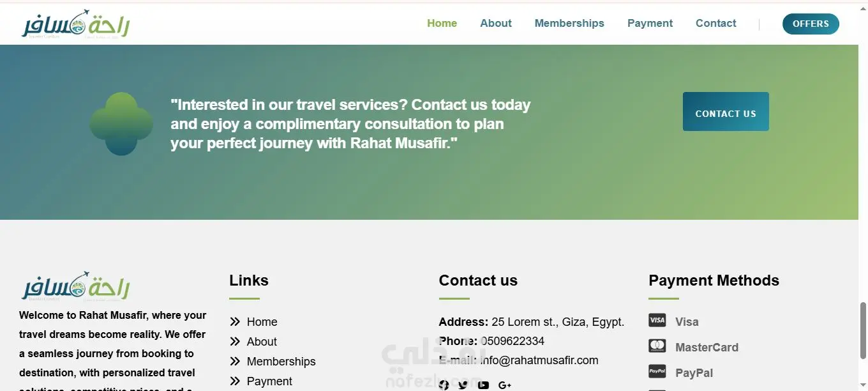This screenshot has height=391, width=868.
Task: Click the footer Rahat Musafir logo
Action: (76, 286)
